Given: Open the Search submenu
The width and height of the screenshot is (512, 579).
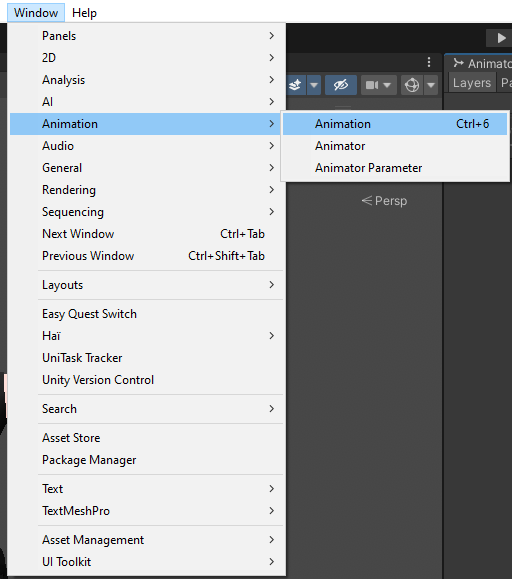Looking at the screenshot, I should point(148,409).
